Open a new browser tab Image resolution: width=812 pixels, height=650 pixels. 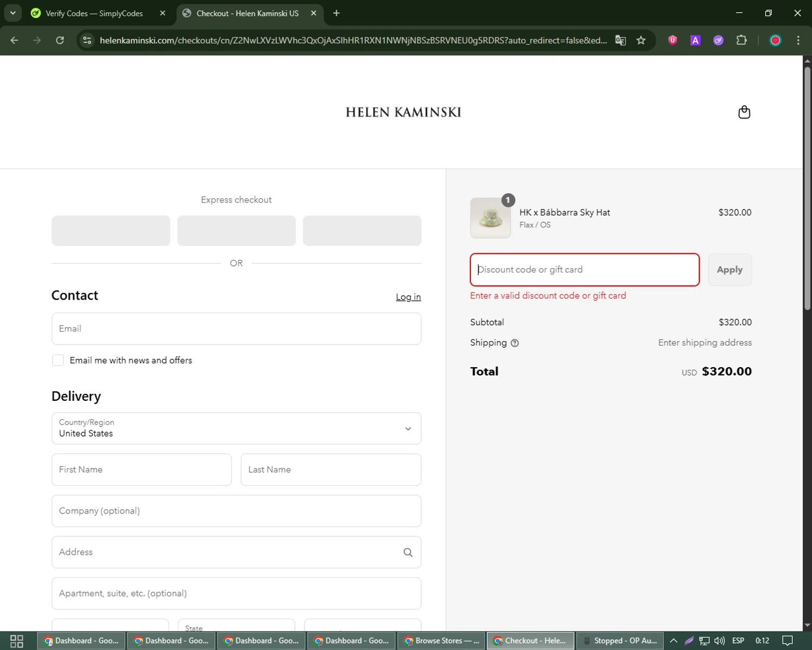(x=336, y=13)
